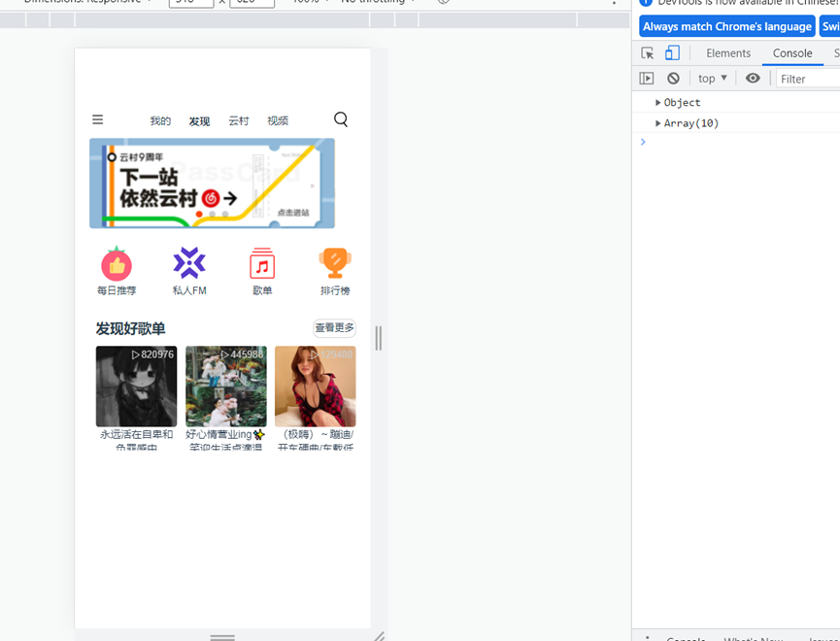840x641 pixels.
Task: Click the console prompt chevron
Action: [643, 142]
